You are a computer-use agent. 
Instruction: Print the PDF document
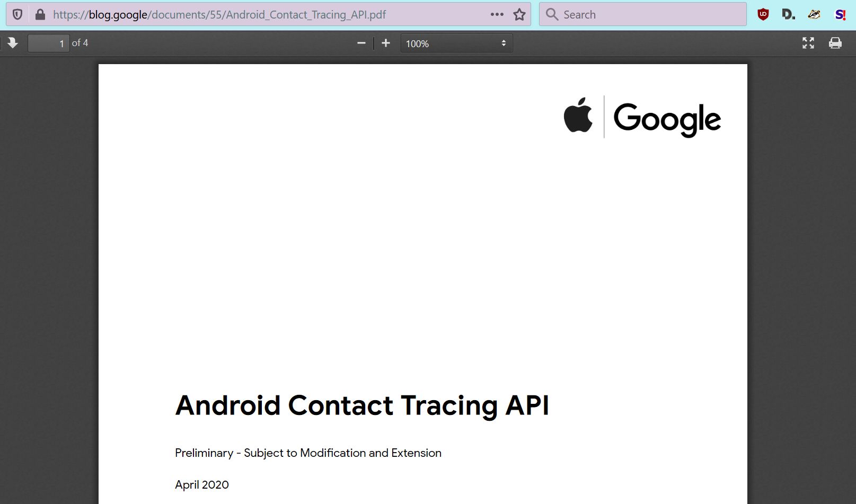pyautogui.click(x=835, y=43)
